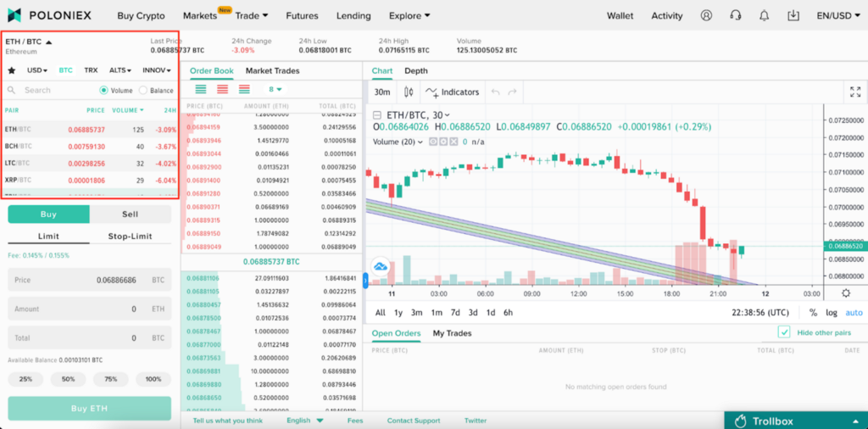Click the download app icon in header
The image size is (868, 429).
(793, 15)
